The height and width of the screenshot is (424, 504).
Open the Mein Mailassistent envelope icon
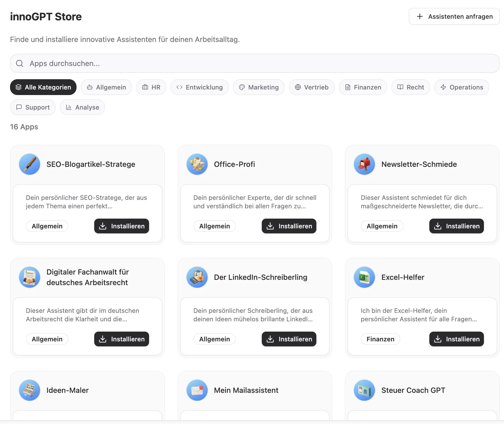point(197,390)
